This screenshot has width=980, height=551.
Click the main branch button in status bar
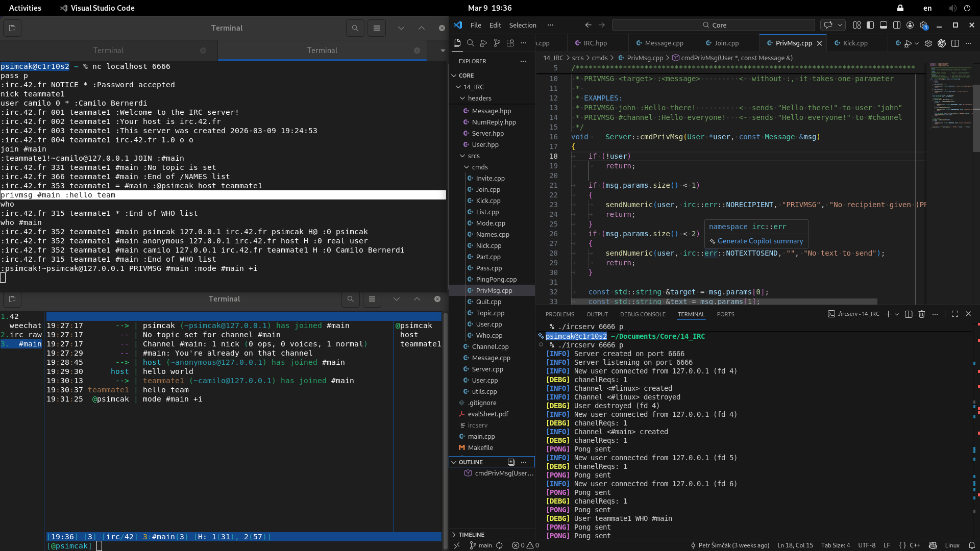coord(481,545)
